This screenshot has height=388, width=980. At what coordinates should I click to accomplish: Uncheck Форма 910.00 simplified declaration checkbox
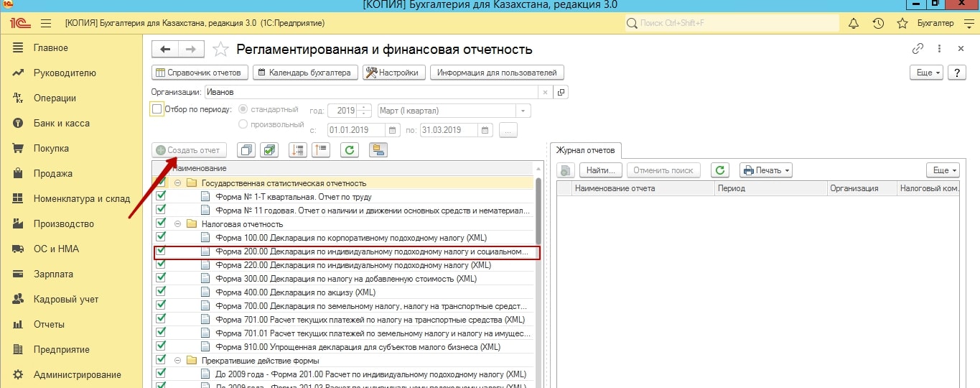point(161,347)
